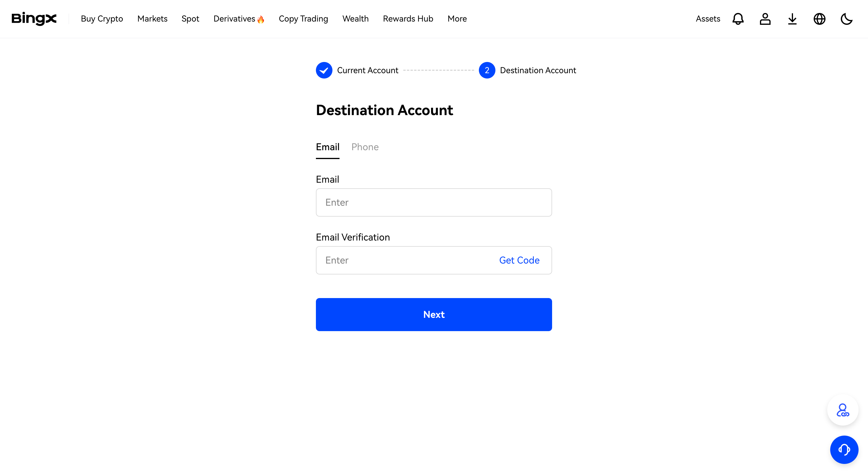Enter email in Email input field
868x471 pixels.
coord(434,202)
